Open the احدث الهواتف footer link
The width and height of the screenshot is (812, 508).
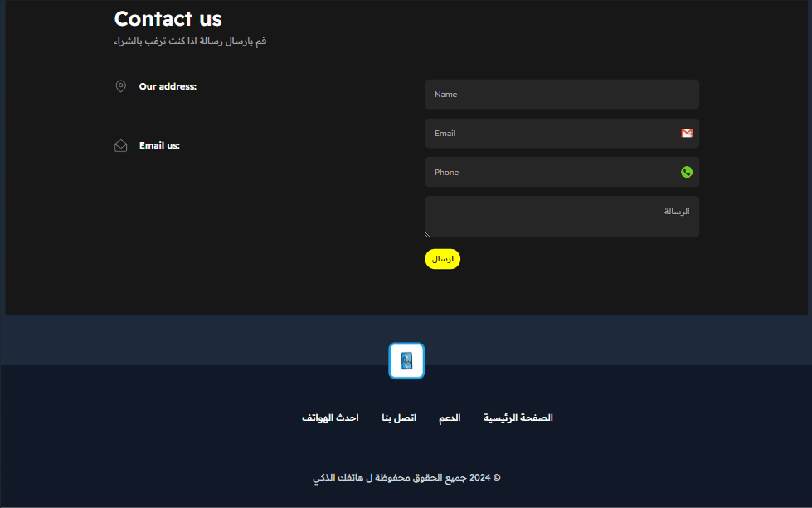(x=330, y=418)
